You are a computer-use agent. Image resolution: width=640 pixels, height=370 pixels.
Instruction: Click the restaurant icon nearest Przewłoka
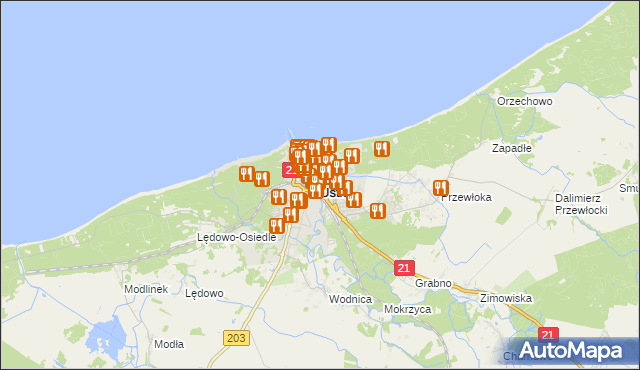[440, 188]
